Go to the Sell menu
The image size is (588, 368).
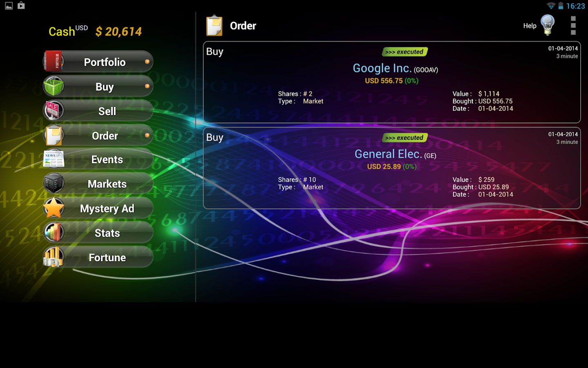coord(98,111)
